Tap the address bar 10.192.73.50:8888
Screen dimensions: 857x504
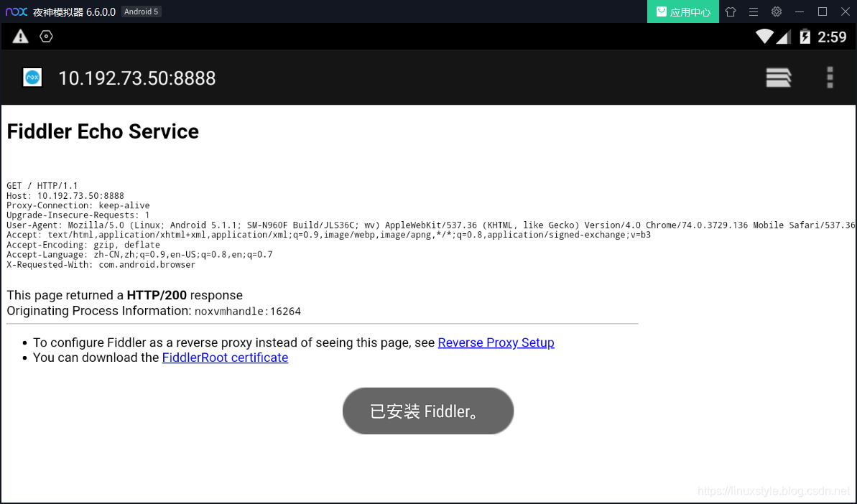tap(136, 78)
